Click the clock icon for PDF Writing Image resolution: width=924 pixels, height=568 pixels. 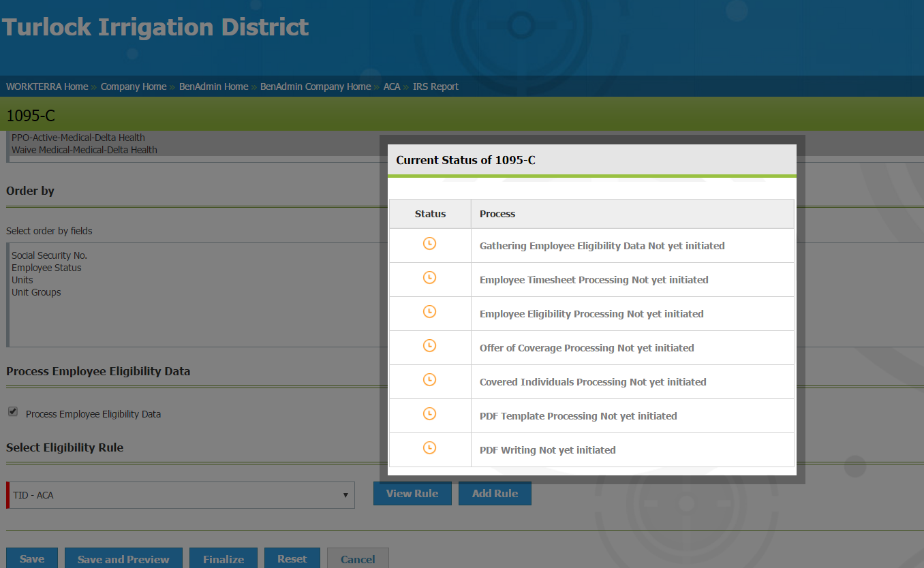pos(429,448)
